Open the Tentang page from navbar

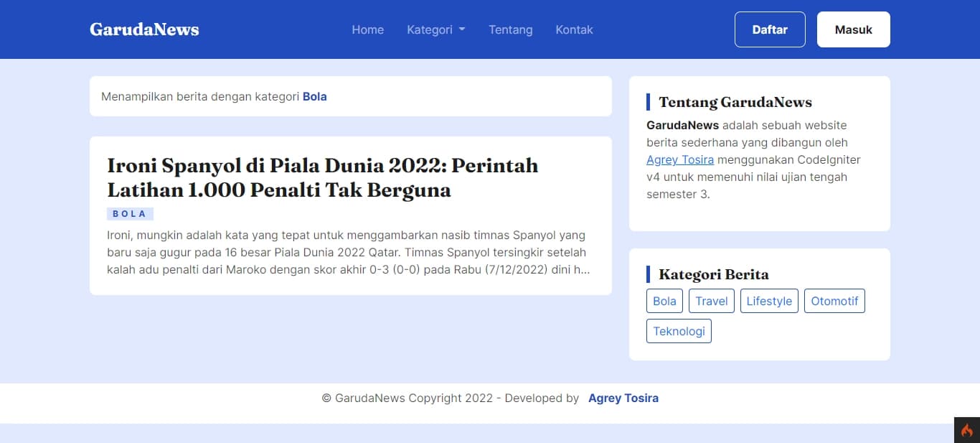(x=510, y=29)
